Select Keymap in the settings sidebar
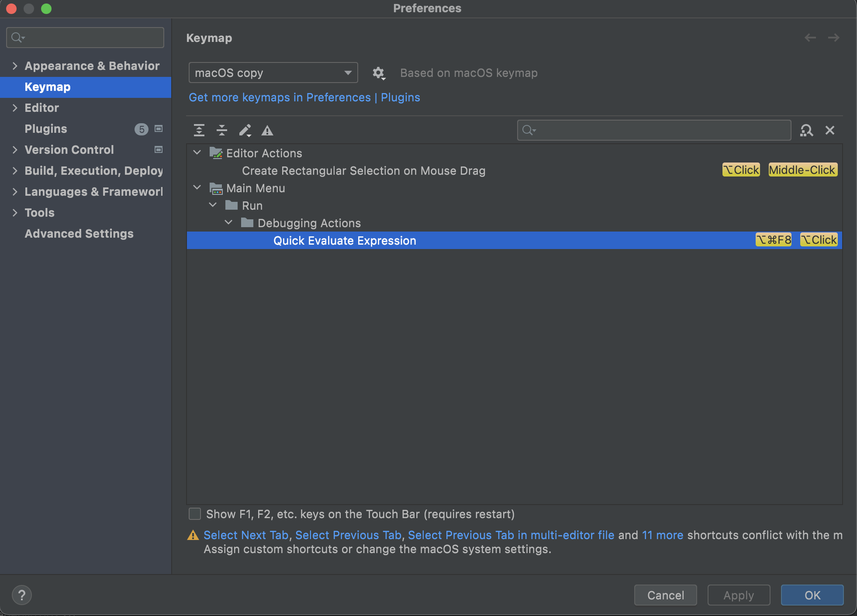The height and width of the screenshot is (616, 857). (86, 87)
